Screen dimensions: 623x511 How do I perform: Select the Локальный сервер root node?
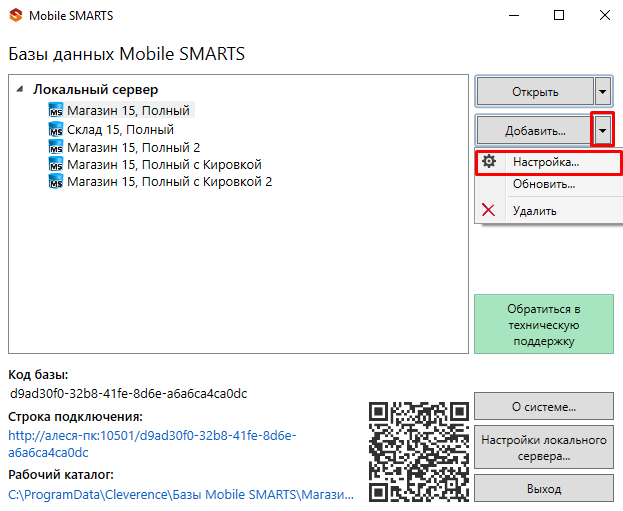point(95,89)
